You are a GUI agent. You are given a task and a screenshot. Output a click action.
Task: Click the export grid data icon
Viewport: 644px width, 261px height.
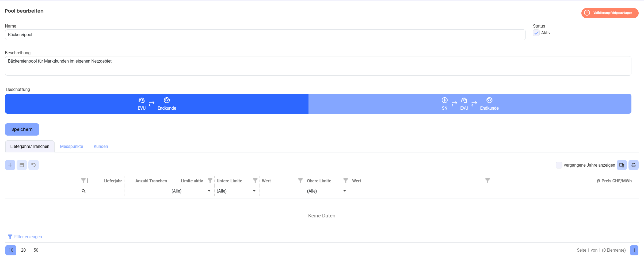[x=634, y=165]
